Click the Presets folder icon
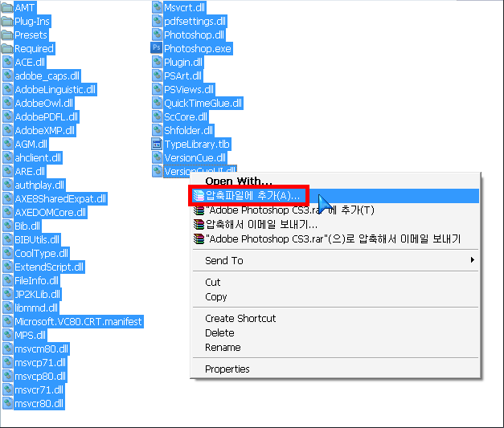The width and height of the screenshot is (504, 428). coord(7,35)
